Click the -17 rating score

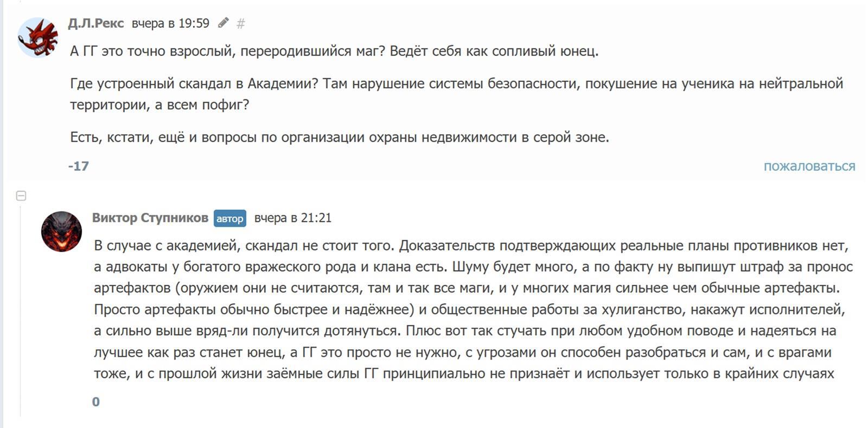(x=79, y=166)
